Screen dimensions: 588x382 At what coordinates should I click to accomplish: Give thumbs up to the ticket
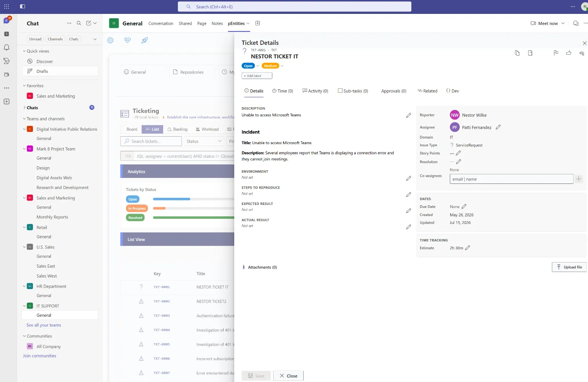pyautogui.click(x=569, y=53)
